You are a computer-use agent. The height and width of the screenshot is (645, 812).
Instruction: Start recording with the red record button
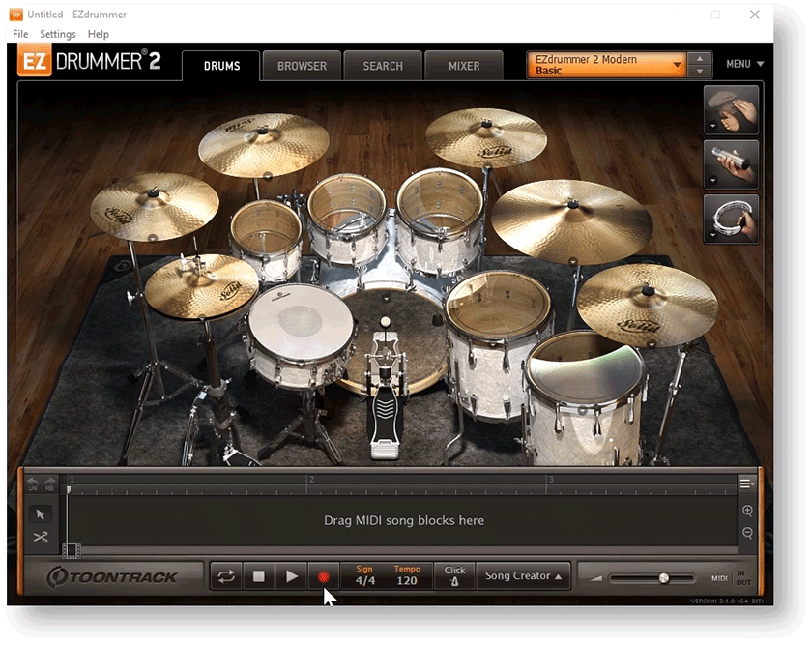click(323, 576)
